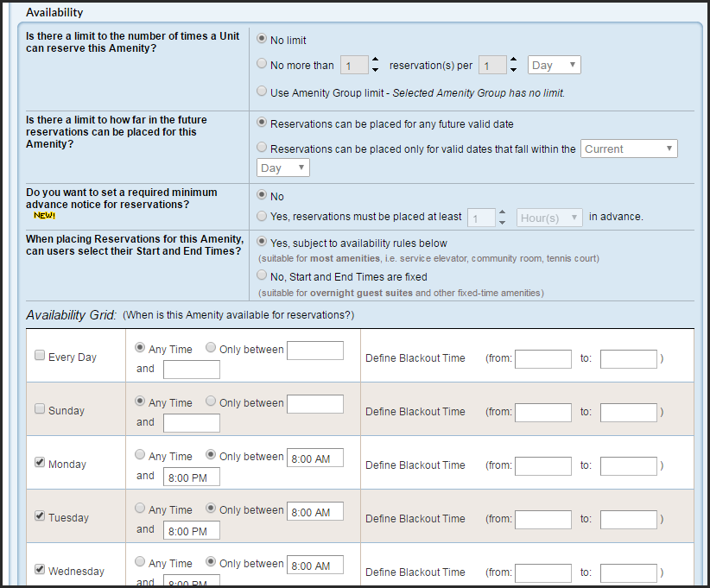Screen dimensions: 710x588
Task: Uncheck the Wednesday checkbox
Action: coord(40,570)
